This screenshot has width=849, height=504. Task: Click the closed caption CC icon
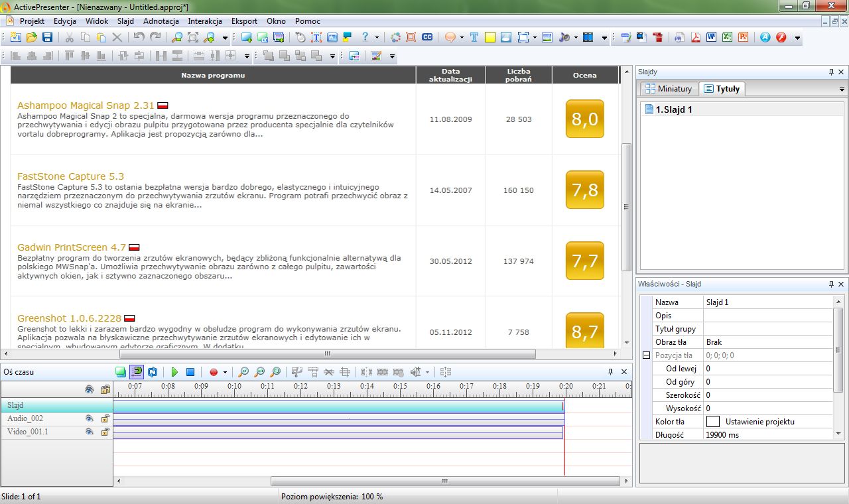[428, 38]
